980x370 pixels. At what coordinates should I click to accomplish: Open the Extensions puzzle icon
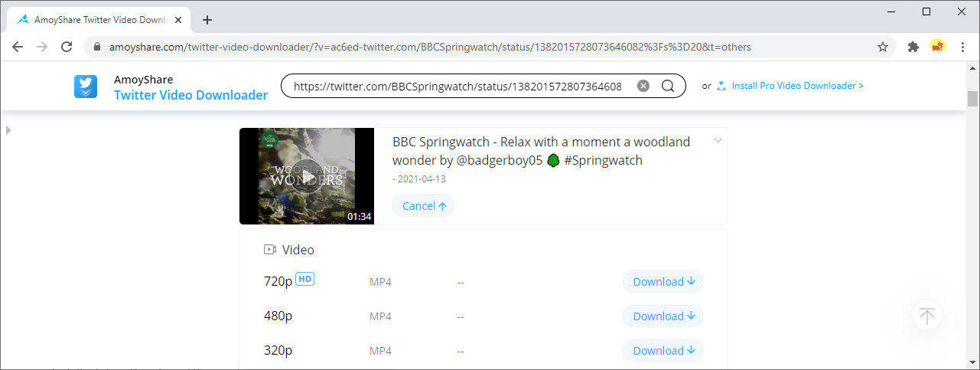913,47
